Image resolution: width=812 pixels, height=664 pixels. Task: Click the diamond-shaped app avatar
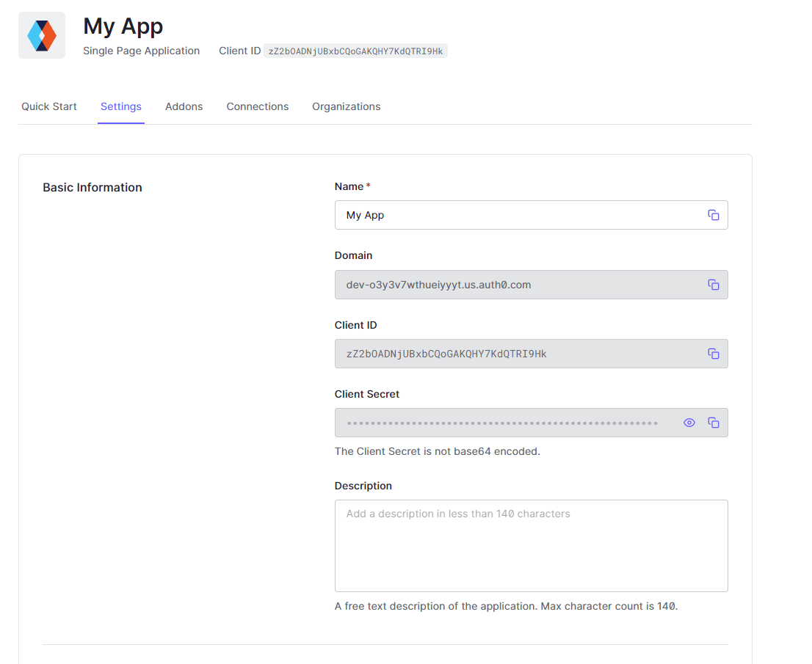(x=41, y=34)
